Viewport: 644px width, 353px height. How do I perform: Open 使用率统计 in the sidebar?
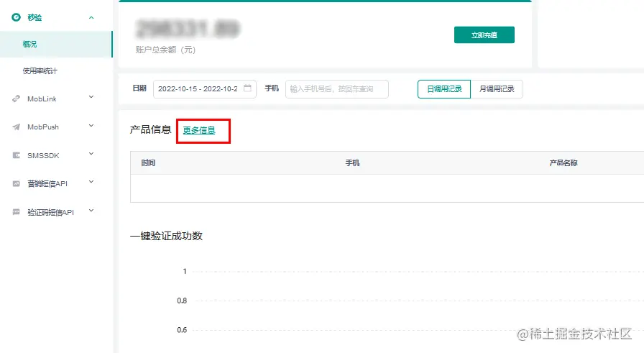[40, 70]
